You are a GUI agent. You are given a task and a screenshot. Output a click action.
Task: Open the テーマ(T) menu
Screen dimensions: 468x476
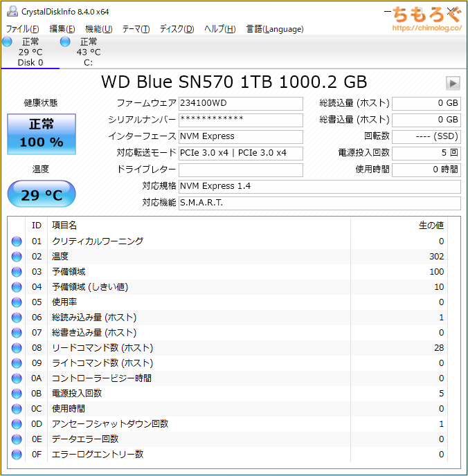[x=136, y=29]
